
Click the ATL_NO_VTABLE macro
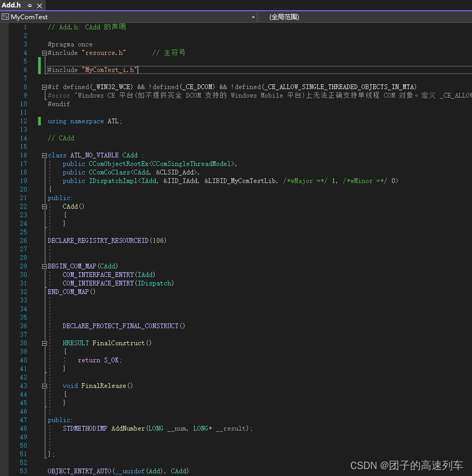(94, 155)
